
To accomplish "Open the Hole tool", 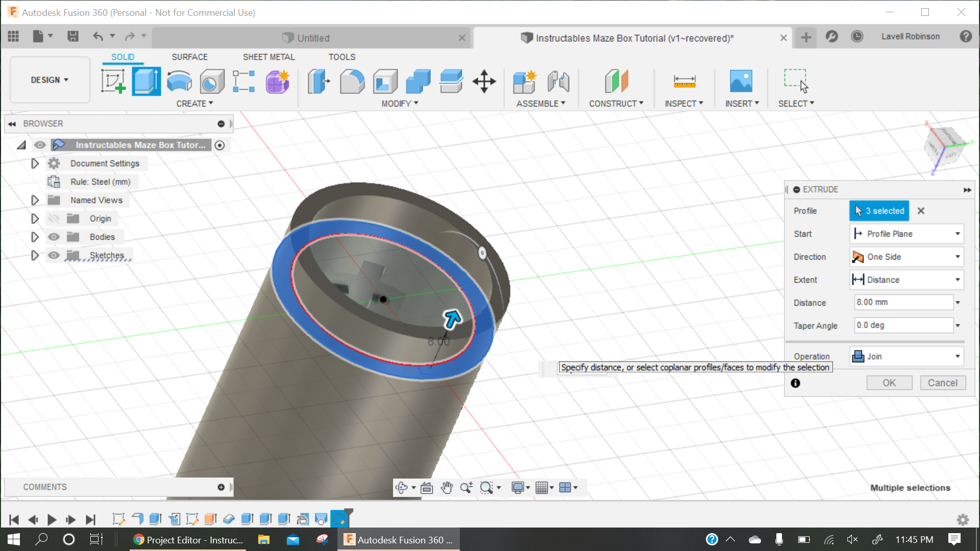I will (x=212, y=81).
